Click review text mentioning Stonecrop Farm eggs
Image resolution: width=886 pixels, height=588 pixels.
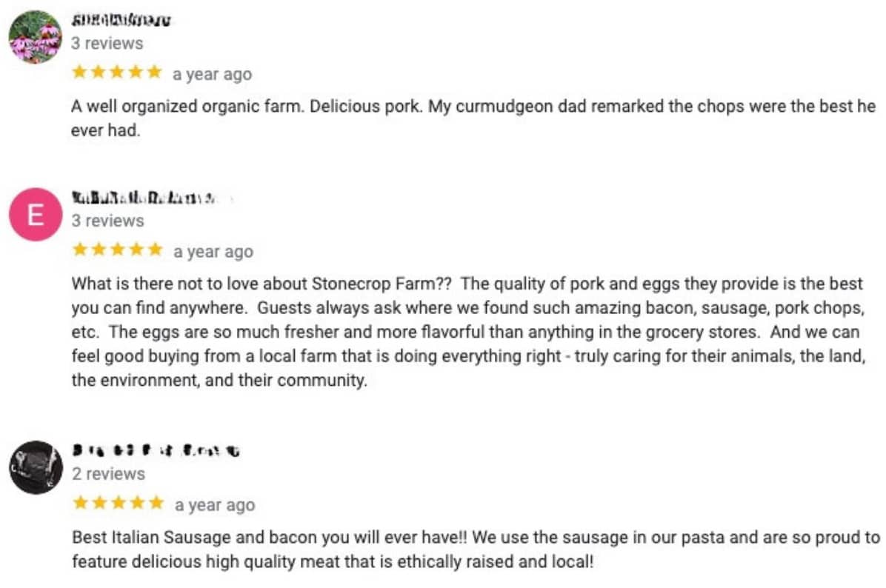[x=468, y=333]
